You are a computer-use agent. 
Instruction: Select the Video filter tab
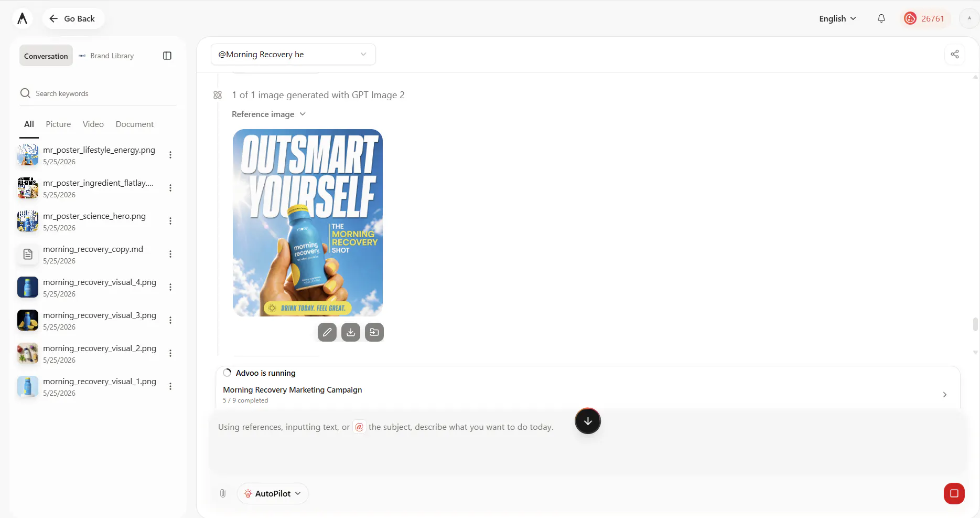pyautogui.click(x=93, y=124)
